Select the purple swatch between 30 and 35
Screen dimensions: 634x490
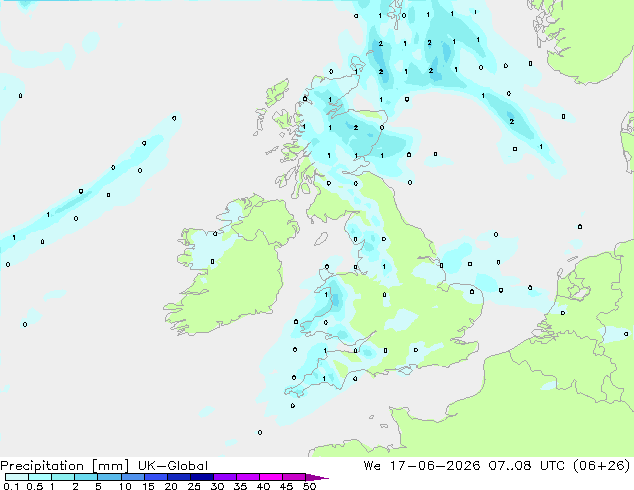tap(224, 477)
